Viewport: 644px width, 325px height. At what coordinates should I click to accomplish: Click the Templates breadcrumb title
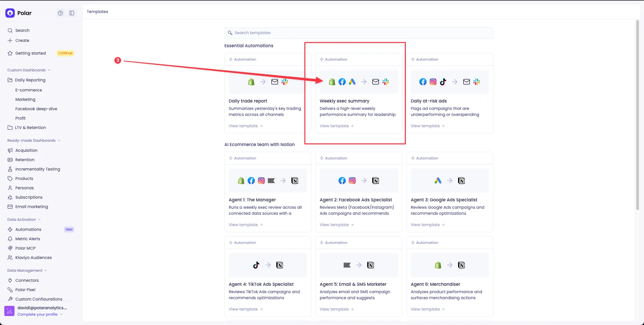click(x=98, y=12)
